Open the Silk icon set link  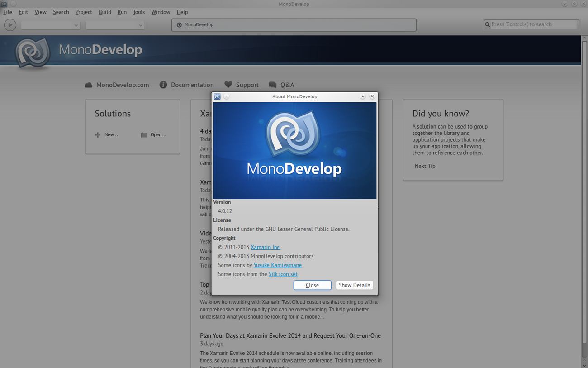(283, 274)
